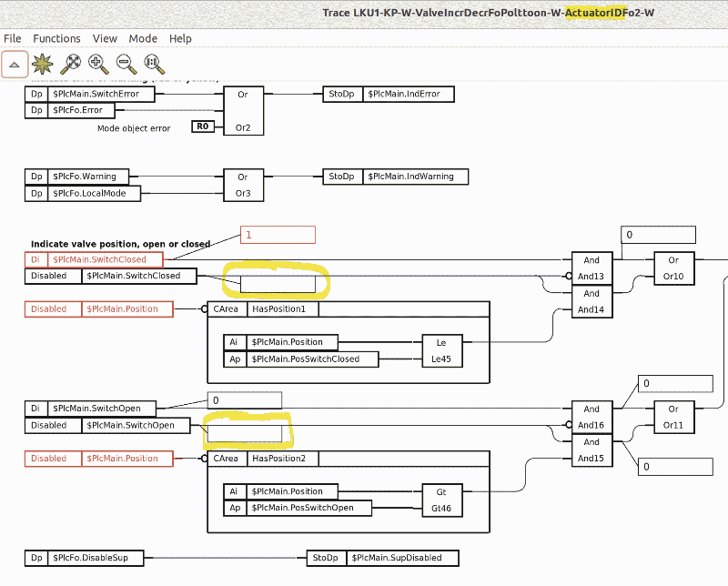Open the Functions menu
This screenshot has height=586, width=728.
pos(56,38)
